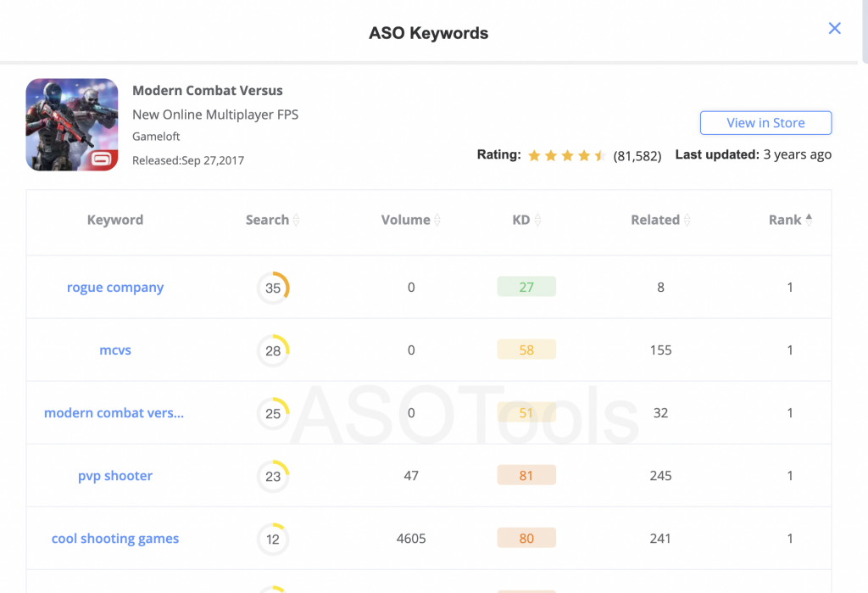Click the Gameloft developer name
This screenshot has height=593, width=868.
click(x=156, y=137)
